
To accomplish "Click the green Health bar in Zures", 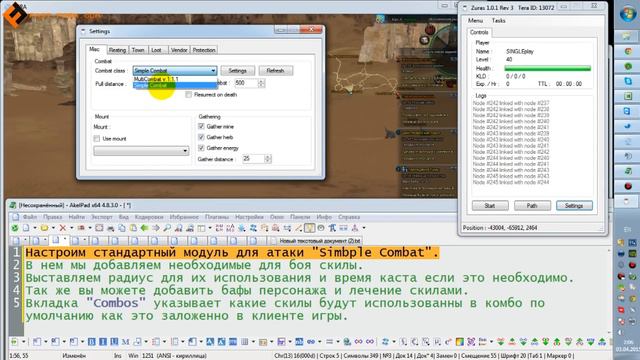I will pyautogui.click(x=547, y=68).
